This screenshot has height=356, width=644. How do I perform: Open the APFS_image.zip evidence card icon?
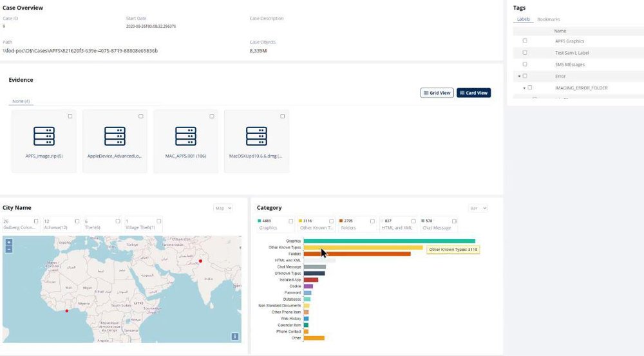(44, 136)
